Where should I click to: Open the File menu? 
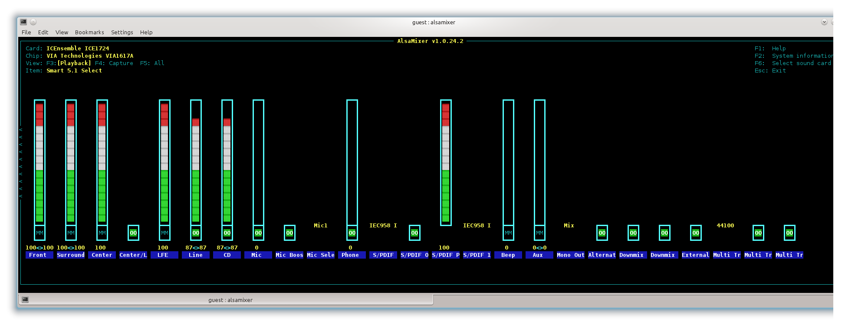26,32
